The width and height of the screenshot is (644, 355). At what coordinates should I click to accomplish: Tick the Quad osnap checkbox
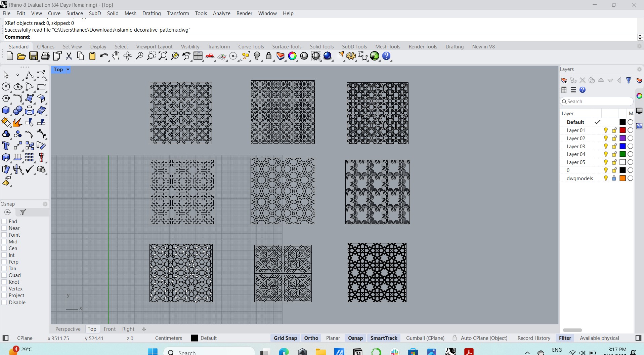click(4, 275)
